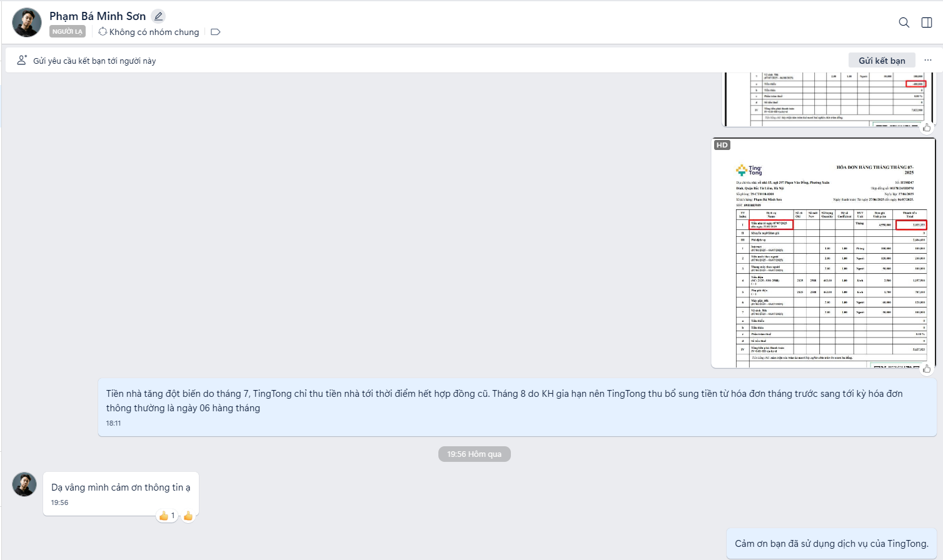Toggle the conversation info side panel
This screenshot has width=943, height=560.
[927, 22]
